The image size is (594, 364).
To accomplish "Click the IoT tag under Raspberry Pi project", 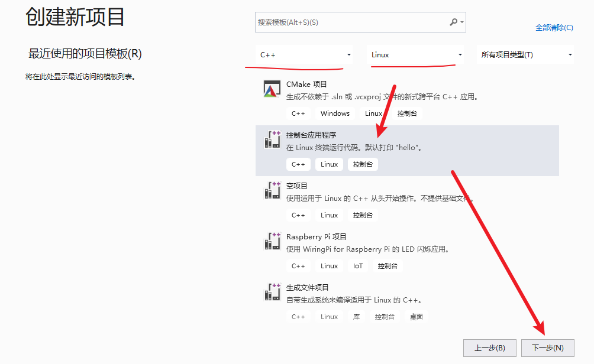I will 357,266.
